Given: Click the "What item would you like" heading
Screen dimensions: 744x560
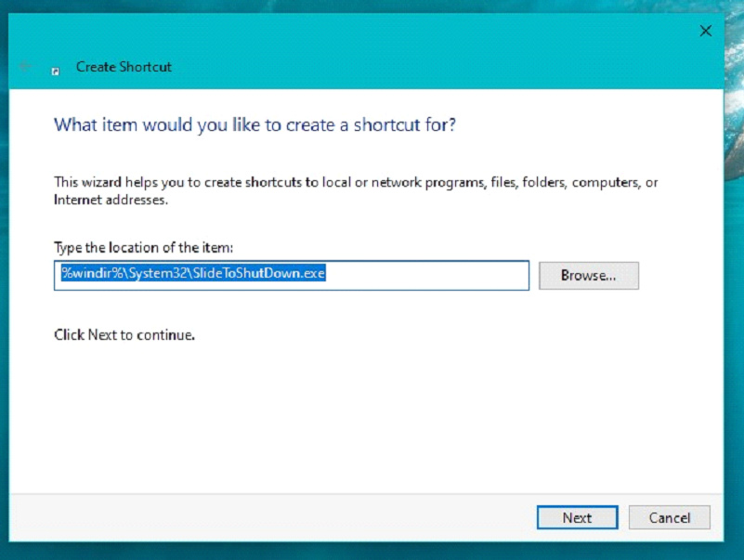Looking at the screenshot, I should pos(255,124).
